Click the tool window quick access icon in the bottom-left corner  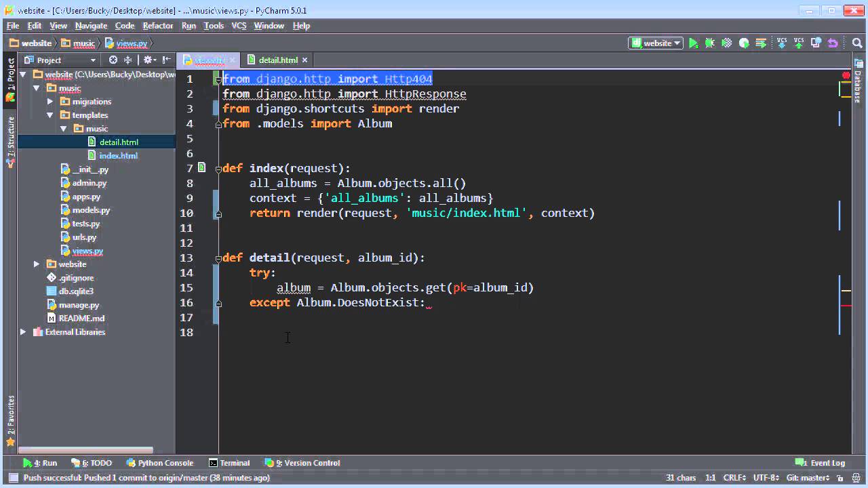pyautogui.click(x=13, y=478)
